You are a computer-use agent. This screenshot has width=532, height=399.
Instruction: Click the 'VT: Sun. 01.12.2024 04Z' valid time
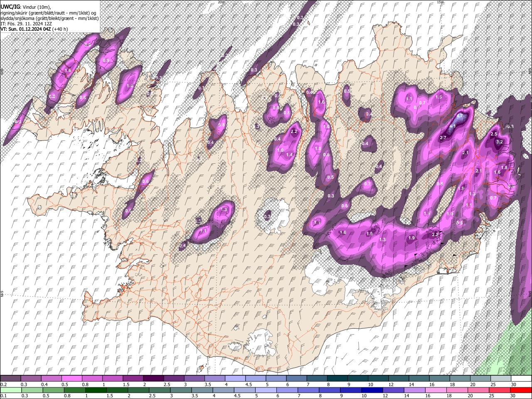click(26, 29)
